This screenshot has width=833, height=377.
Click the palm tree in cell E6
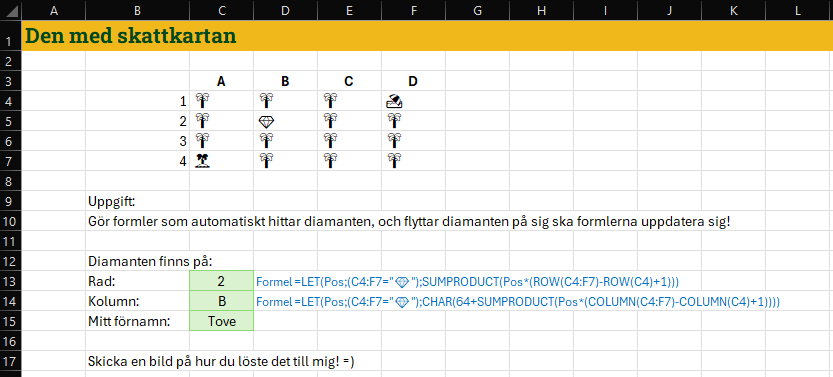[330, 141]
